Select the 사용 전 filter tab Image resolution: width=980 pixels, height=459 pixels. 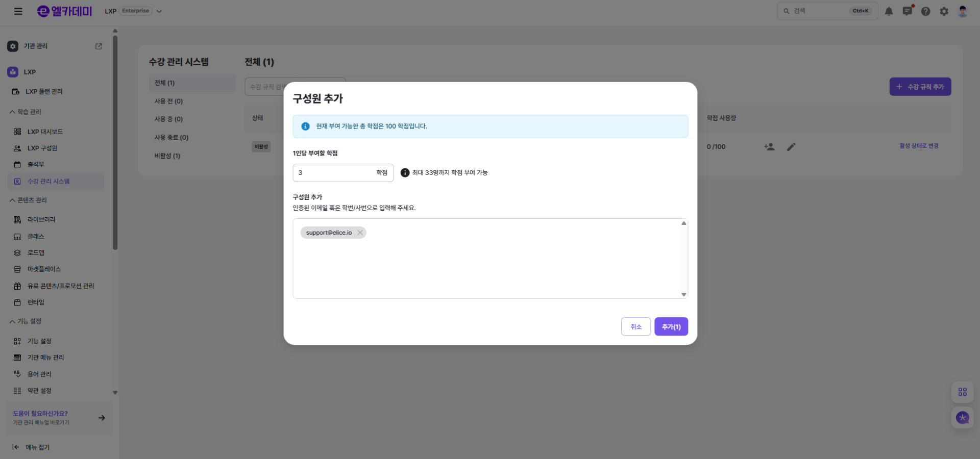pos(169,101)
